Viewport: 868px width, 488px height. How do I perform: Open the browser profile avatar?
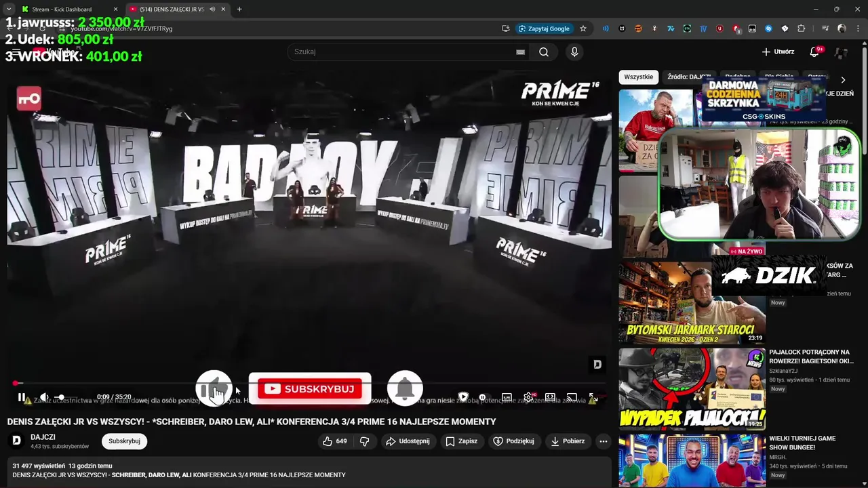842,28
